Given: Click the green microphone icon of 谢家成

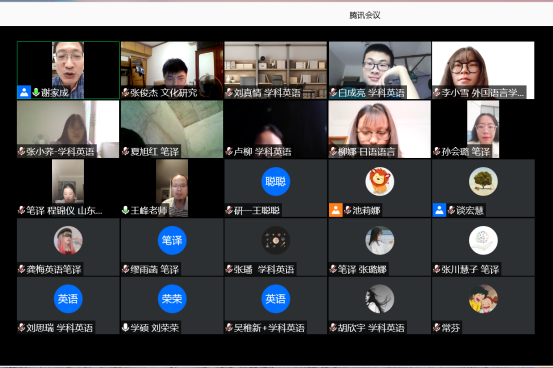Looking at the screenshot, I should 36,92.
